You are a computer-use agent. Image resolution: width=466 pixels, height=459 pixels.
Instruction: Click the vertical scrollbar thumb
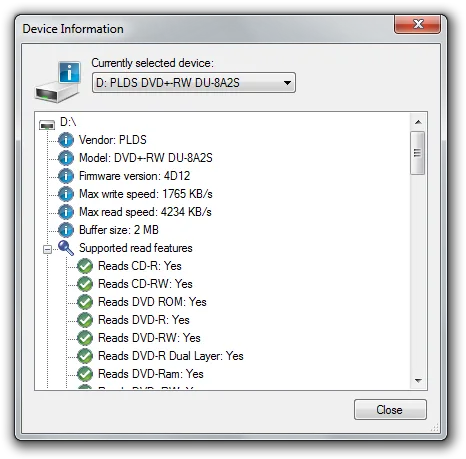(417, 153)
